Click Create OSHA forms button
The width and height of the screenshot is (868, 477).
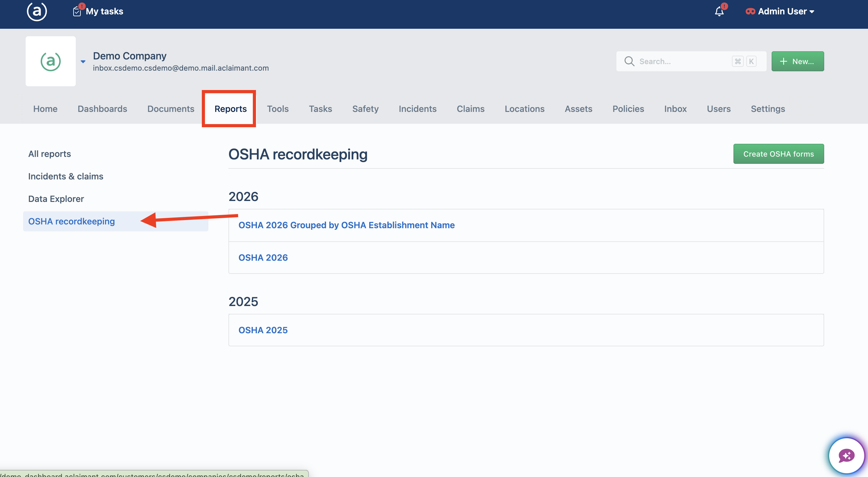pos(779,154)
